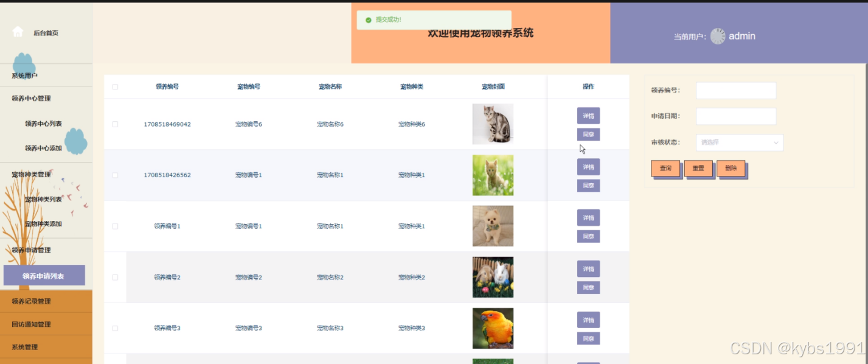Select the highlighted 领养申请列表 menu item
This screenshot has height=364, width=868.
coord(44,276)
